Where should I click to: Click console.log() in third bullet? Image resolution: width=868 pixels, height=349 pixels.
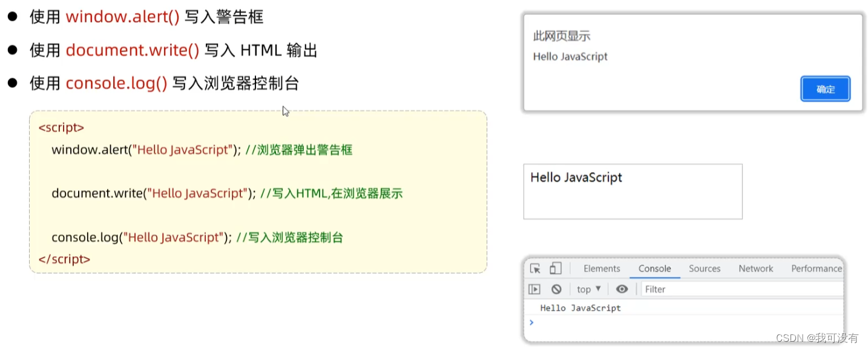coord(116,84)
